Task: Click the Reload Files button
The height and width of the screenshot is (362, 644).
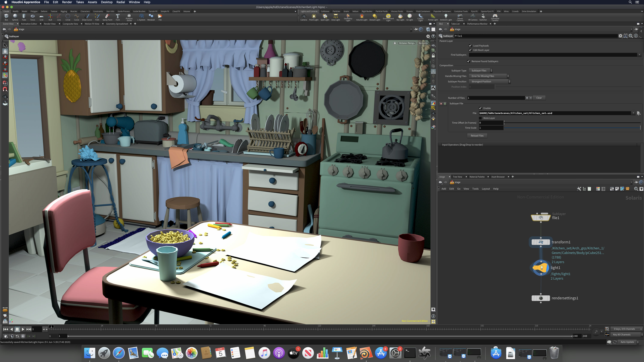Action: point(477,136)
